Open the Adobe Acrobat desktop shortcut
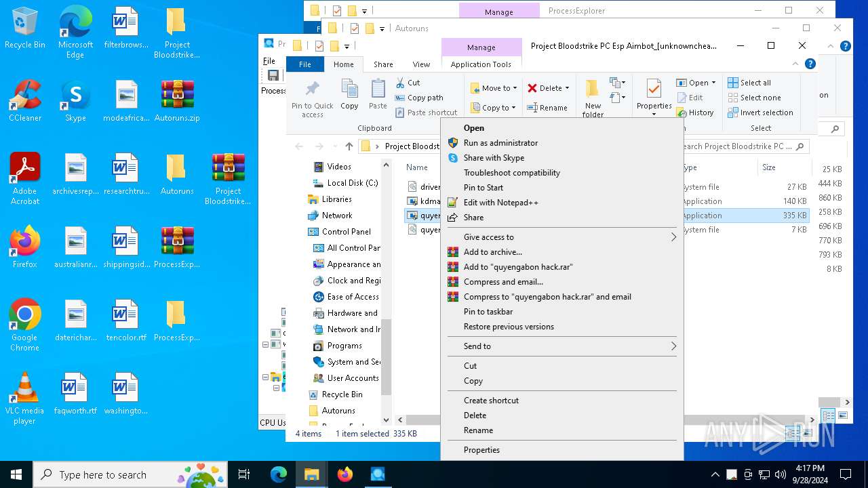The width and height of the screenshot is (868, 488). coord(25,179)
